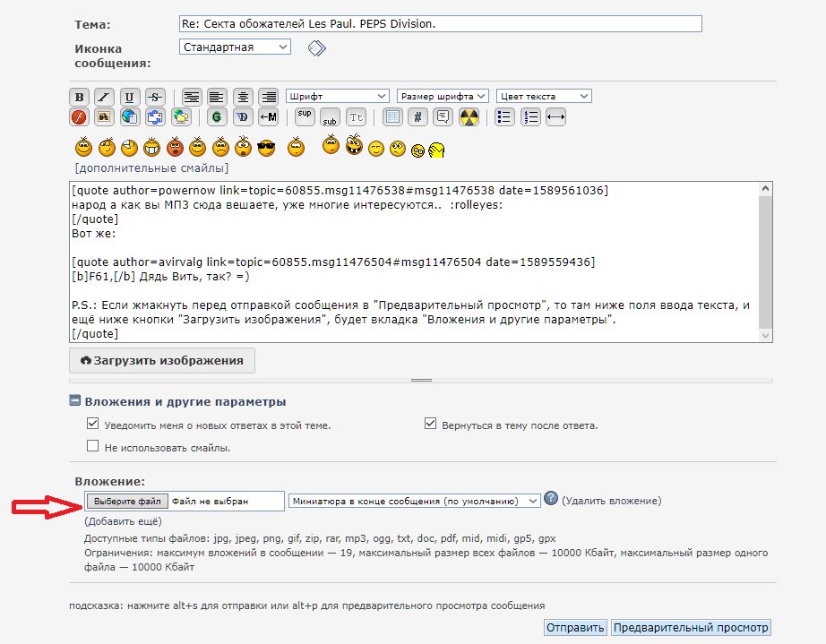Insert hyperlink using the globe icon
The width and height of the screenshot is (826, 644).
(130, 117)
